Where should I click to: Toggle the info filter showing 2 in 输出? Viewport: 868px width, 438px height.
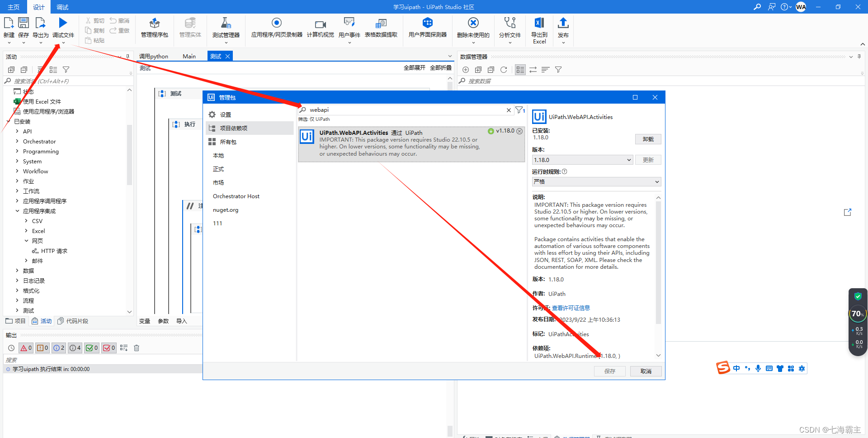coord(59,348)
